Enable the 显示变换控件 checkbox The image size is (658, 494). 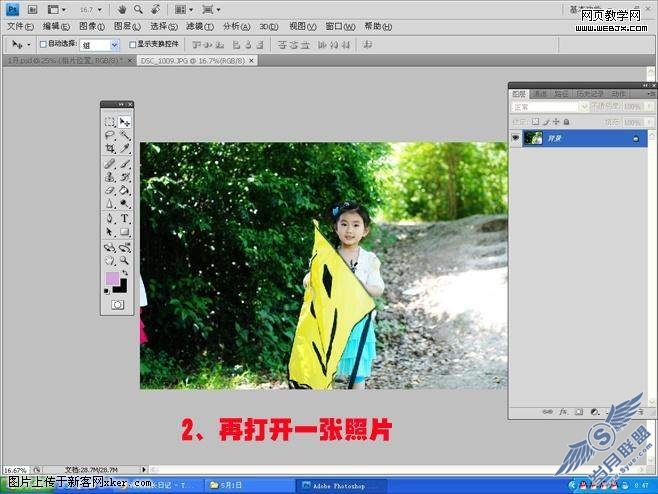pyautogui.click(x=133, y=44)
